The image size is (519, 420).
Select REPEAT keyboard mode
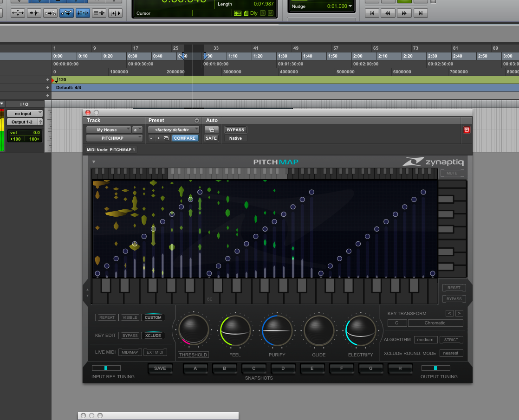click(107, 317)
